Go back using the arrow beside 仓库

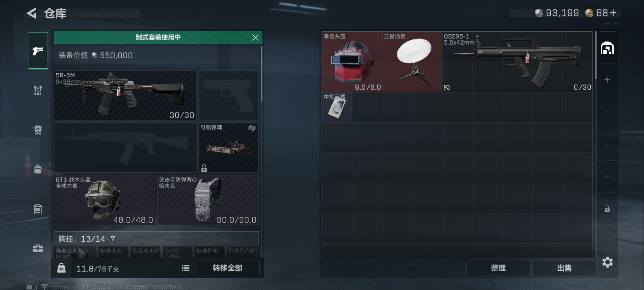click(x=32, y=13)
